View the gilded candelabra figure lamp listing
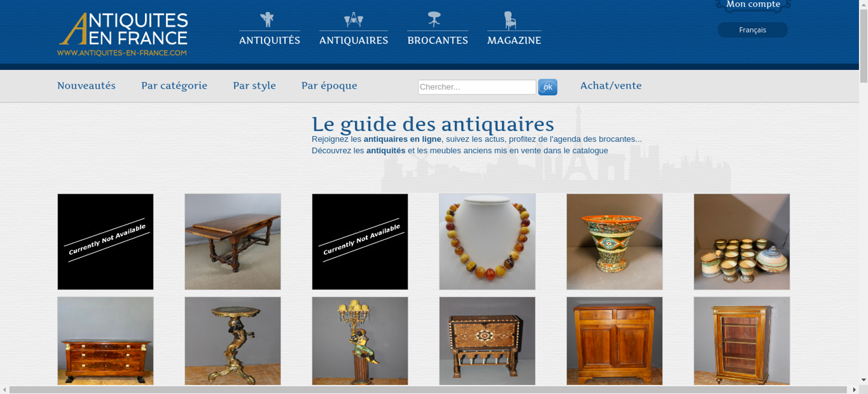Viewport: 868px width, 394px height. 360,341
